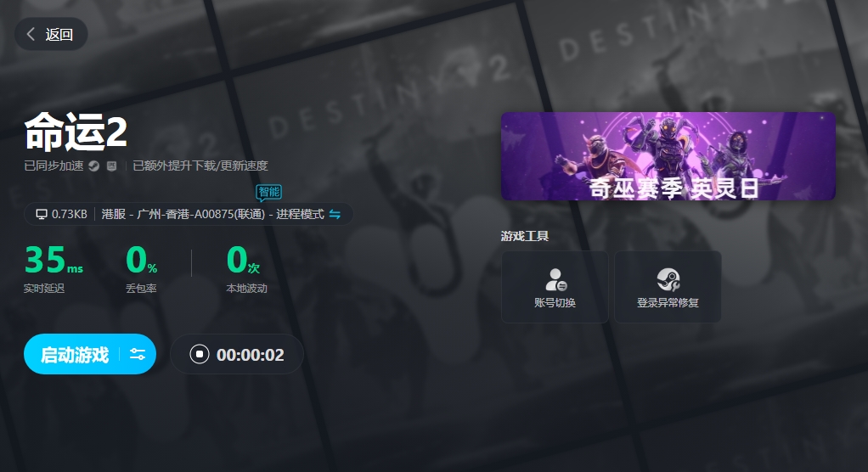The width and height of the screenshot is (868, 472).
Task: Switch node with the blue swap arrows icon
Action: coord(335,214)
